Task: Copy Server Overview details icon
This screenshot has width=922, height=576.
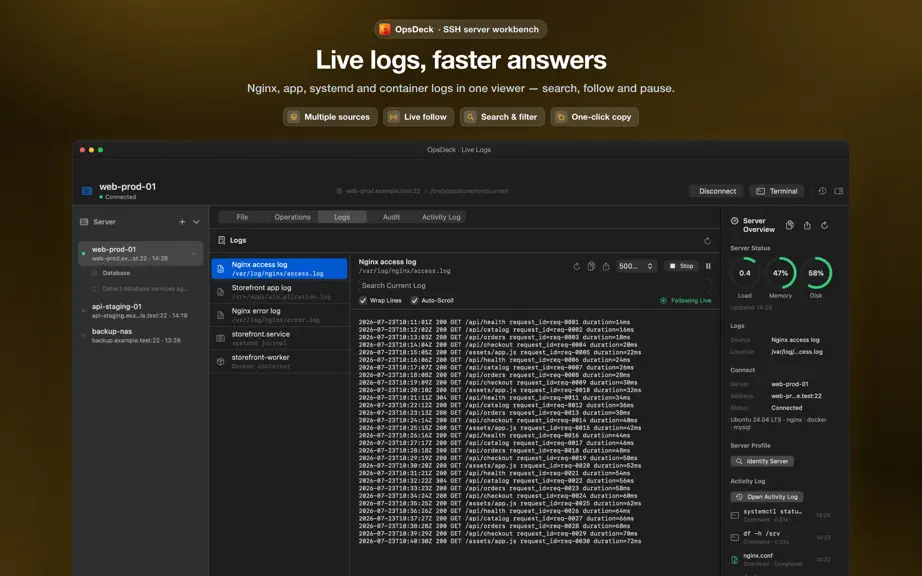Action: (790, 225)
